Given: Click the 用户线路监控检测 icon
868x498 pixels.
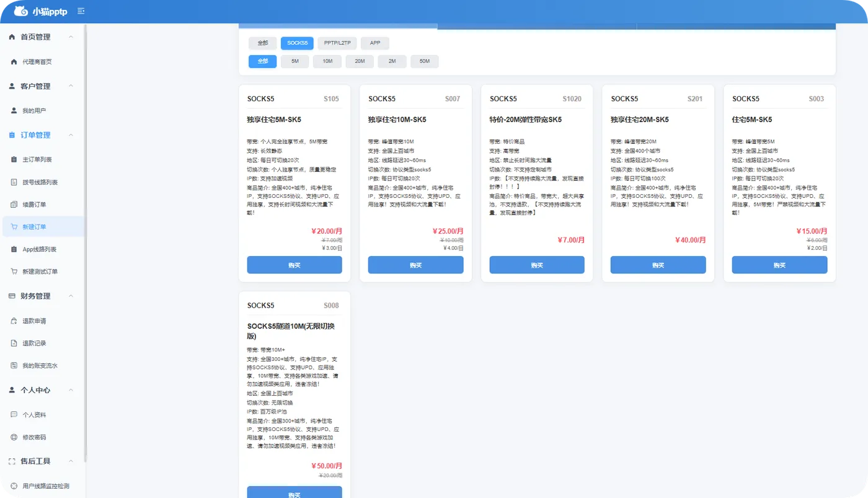Looking at the screenshot, I should [x=14, y=486].
